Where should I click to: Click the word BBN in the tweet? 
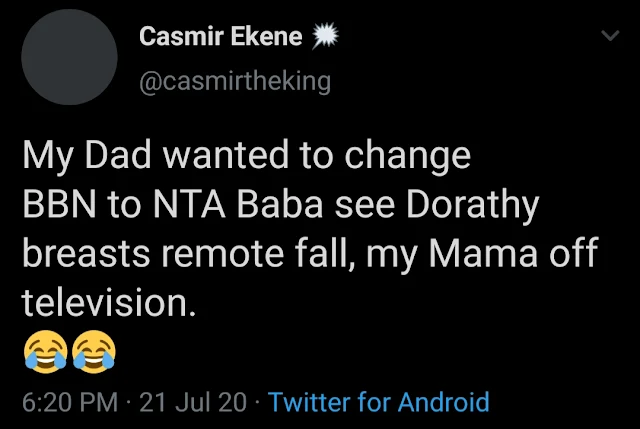pos(60,204)
